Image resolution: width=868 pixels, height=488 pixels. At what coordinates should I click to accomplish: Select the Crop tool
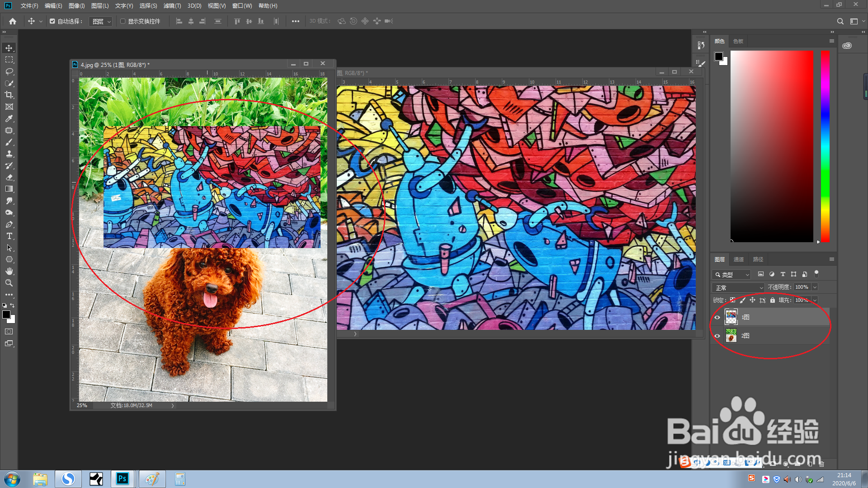9,95
